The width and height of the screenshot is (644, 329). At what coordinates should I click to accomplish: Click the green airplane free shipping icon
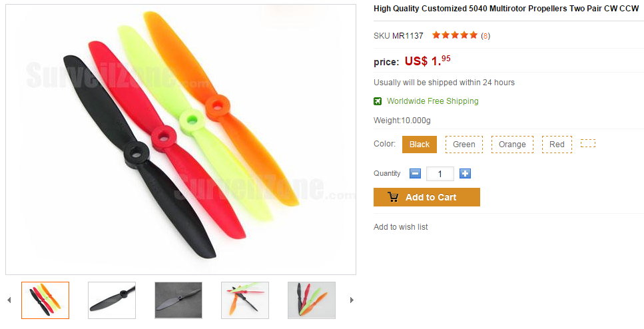coord(378,101)
